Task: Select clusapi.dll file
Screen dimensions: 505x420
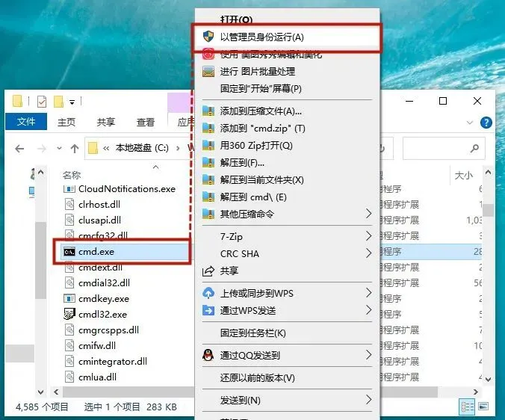Action: pos(100,220)
